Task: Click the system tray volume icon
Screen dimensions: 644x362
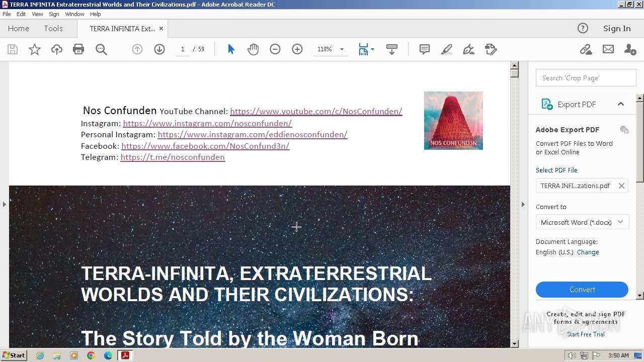Action: [572, 355]
